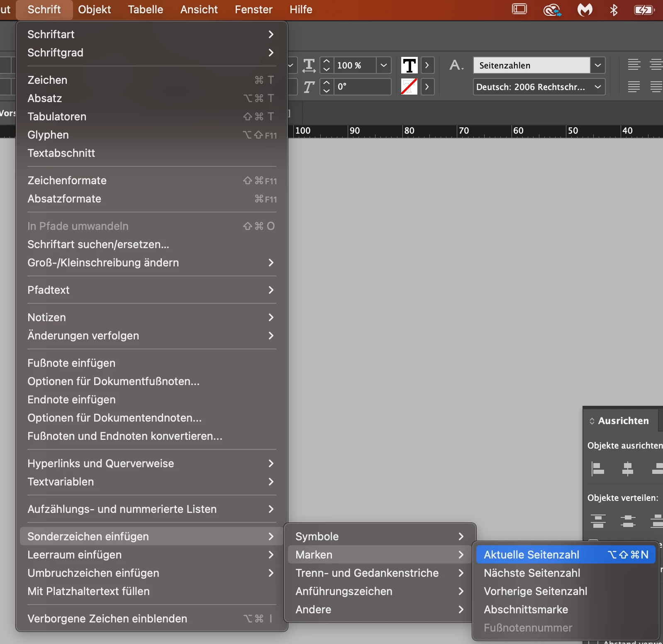Click the skew angle 0° field
Image resolution: width=663 pixels, height=644 pixels.
363,87
